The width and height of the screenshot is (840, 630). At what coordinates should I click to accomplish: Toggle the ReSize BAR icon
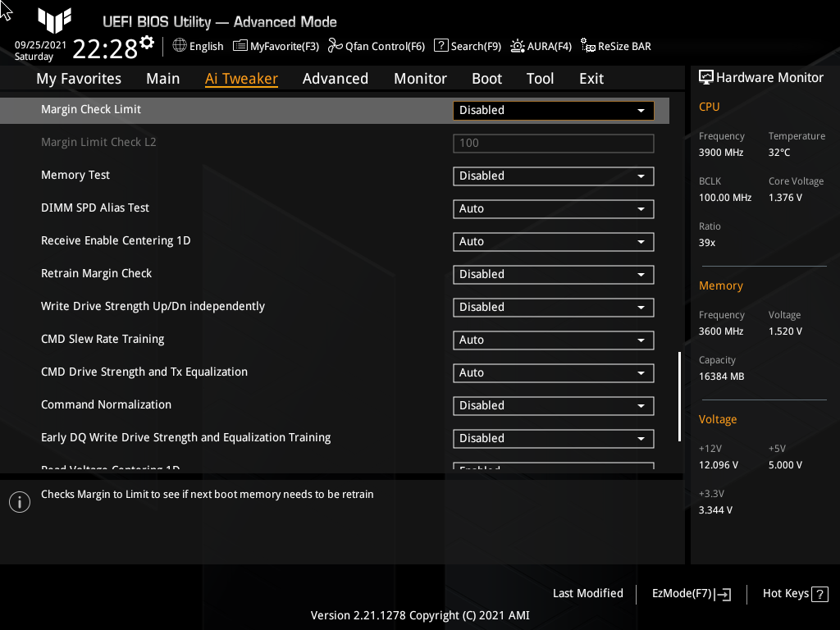[587, 46]
